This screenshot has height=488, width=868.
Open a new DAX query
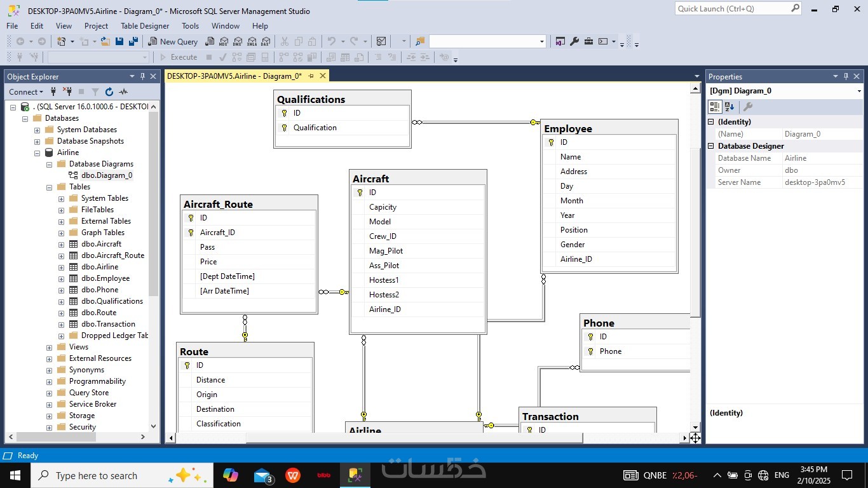tap(266, 41)
